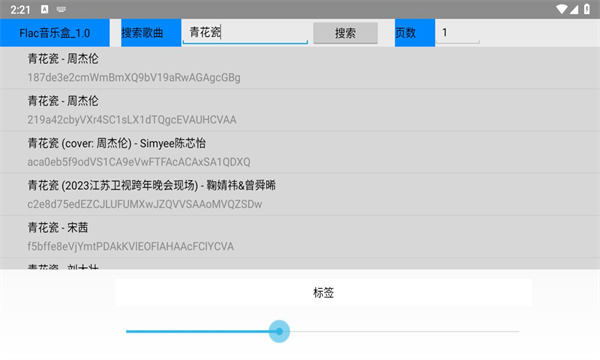Open the 2023江苏卫视跨年晚会现场 version
Image resolution: width=600 pixels, height=360 pixels.
tap(300, 194)
